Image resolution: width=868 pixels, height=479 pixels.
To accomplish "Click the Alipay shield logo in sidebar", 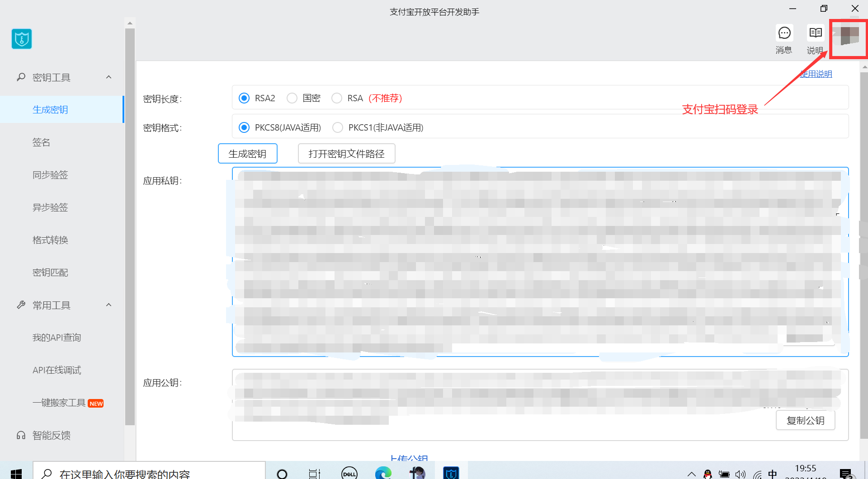I will [x=22, y=39].
